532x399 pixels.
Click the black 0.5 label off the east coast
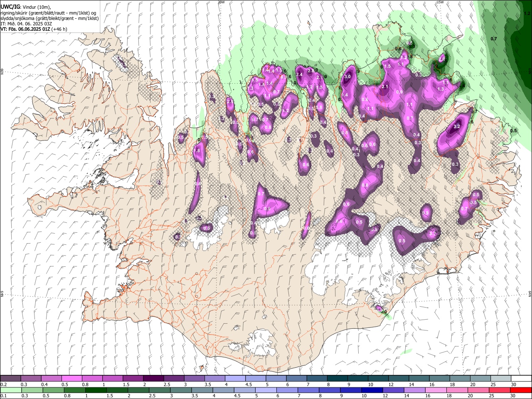pyautogui.click(x=513, y=131)
